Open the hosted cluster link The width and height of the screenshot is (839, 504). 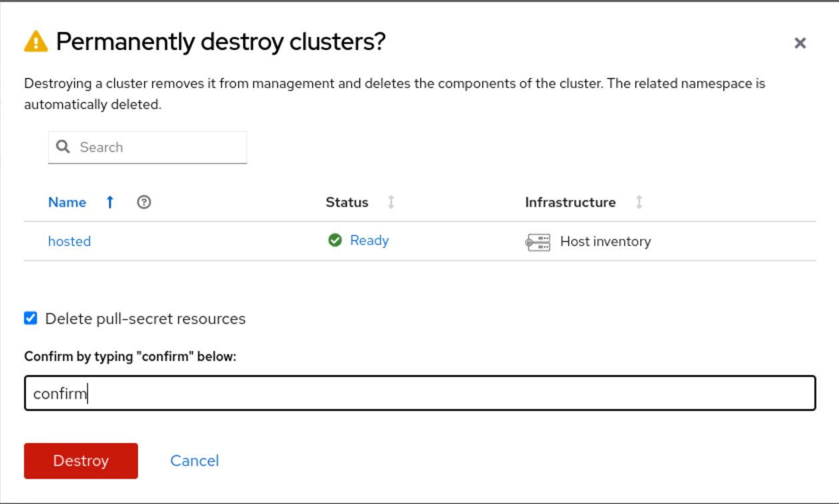coord(69,241)
